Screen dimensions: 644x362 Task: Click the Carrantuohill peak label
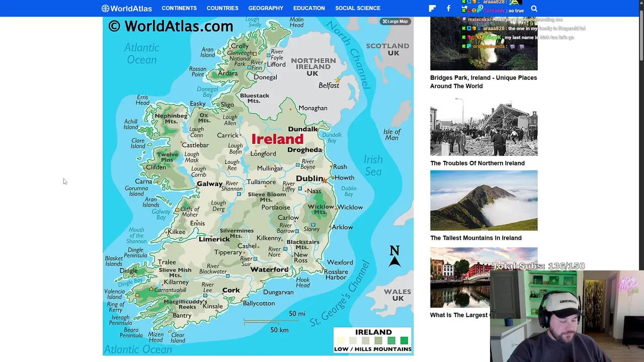(x=171, y=291)
